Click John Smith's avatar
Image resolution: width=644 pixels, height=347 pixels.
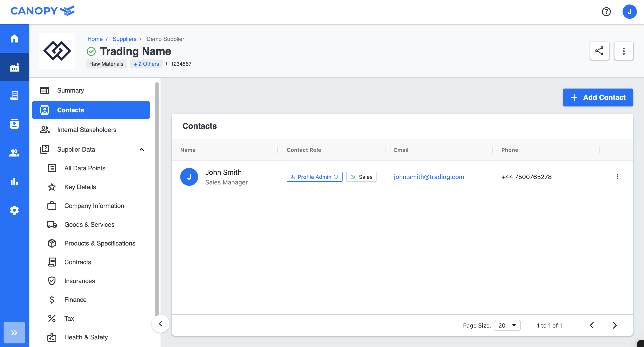189,177
